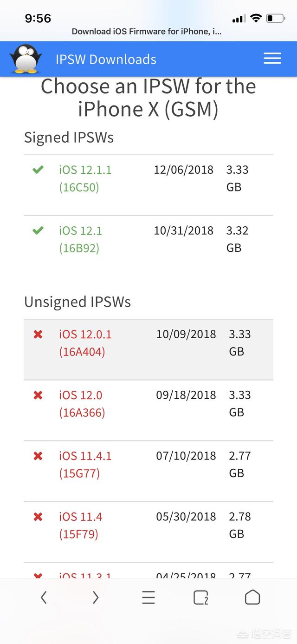Tap the browser home icon
The image size is (297, 644).
[x=252, y=597]
